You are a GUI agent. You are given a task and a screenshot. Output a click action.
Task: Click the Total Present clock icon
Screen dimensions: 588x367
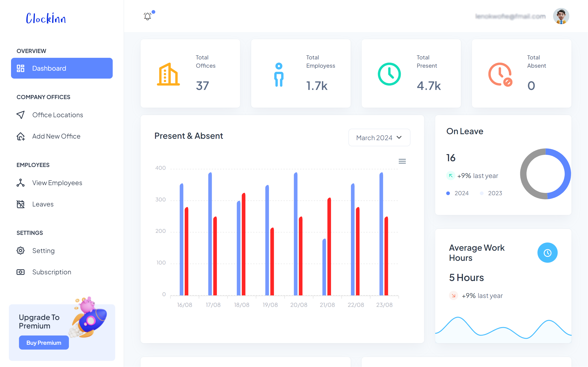(389, 74)
